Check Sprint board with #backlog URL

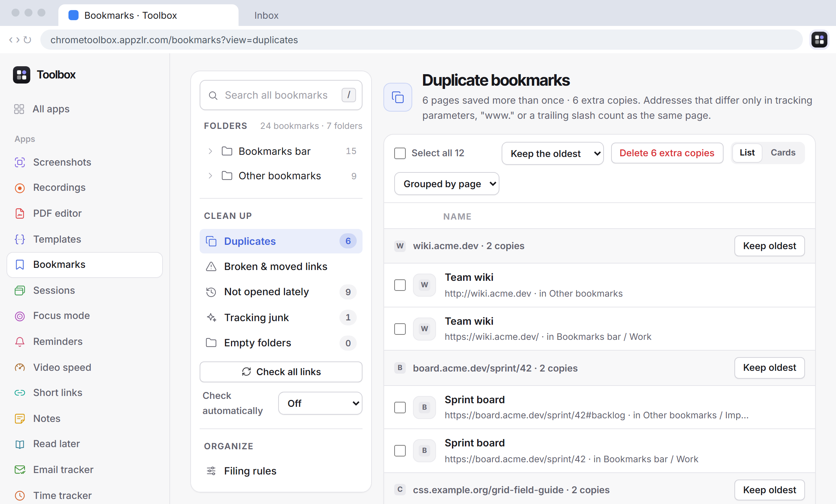[x=400, y=408]
